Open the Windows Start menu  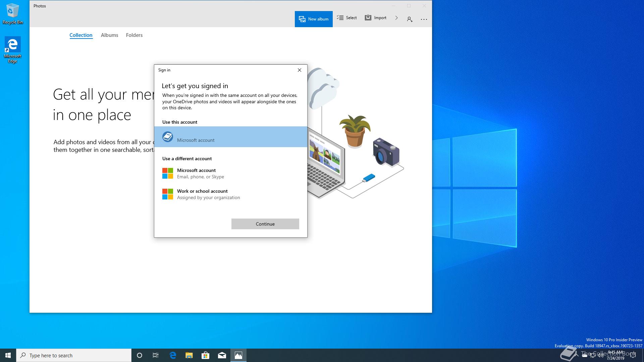[8, 355]
